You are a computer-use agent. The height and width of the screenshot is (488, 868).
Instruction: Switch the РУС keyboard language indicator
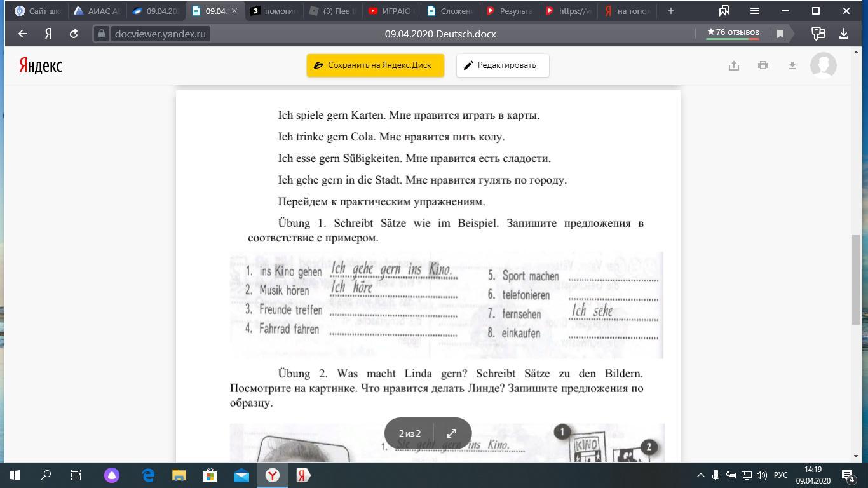point(781,475)
